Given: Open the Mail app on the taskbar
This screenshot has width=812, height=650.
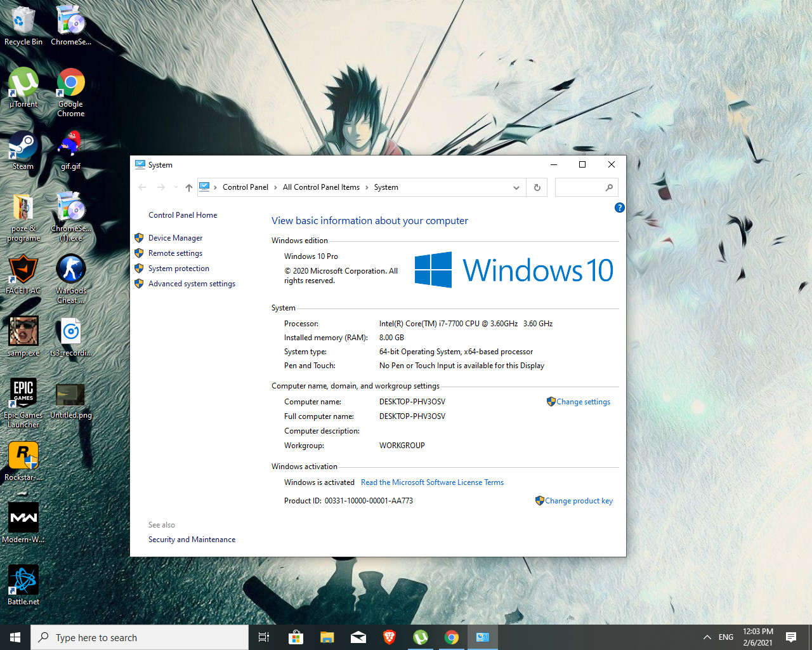Looking at the screenshot, I should tap(358, 637).
